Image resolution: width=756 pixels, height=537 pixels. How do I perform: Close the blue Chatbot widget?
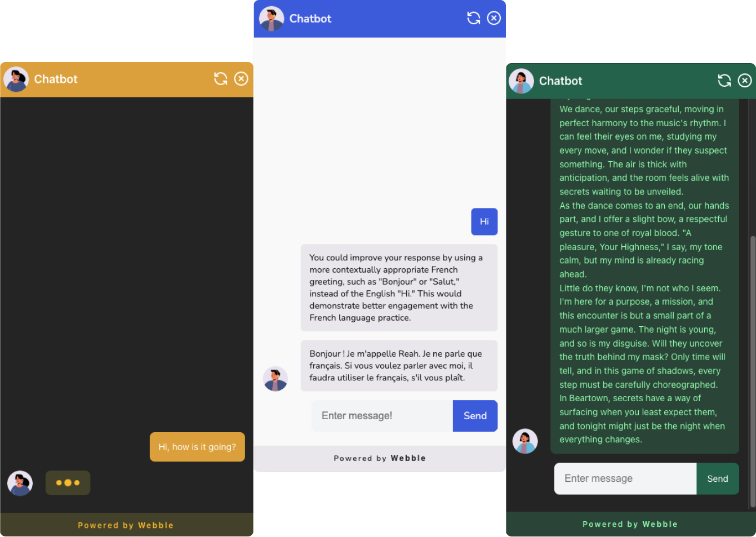click(x=494, y=18)
